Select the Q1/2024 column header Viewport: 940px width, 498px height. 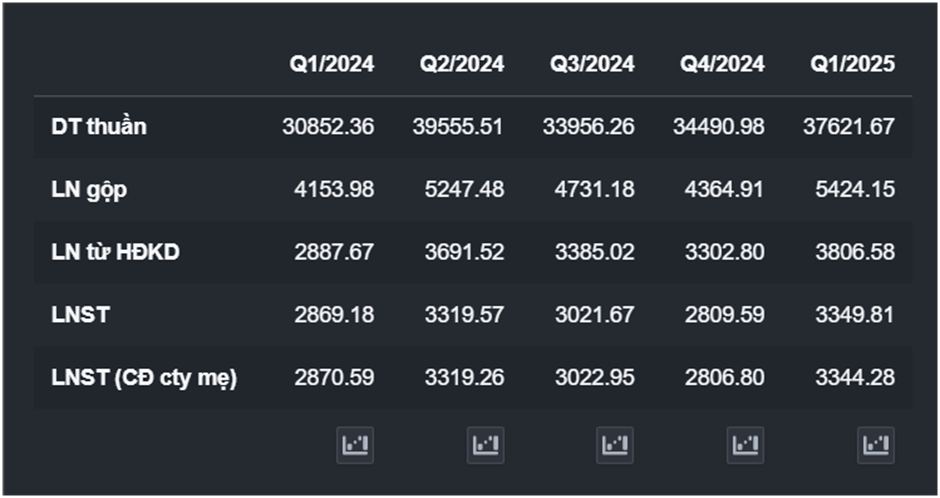point(332,64)
